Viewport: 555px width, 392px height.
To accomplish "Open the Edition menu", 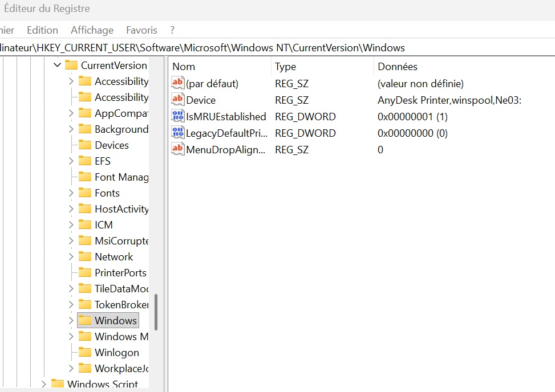I will pos(42,30).
